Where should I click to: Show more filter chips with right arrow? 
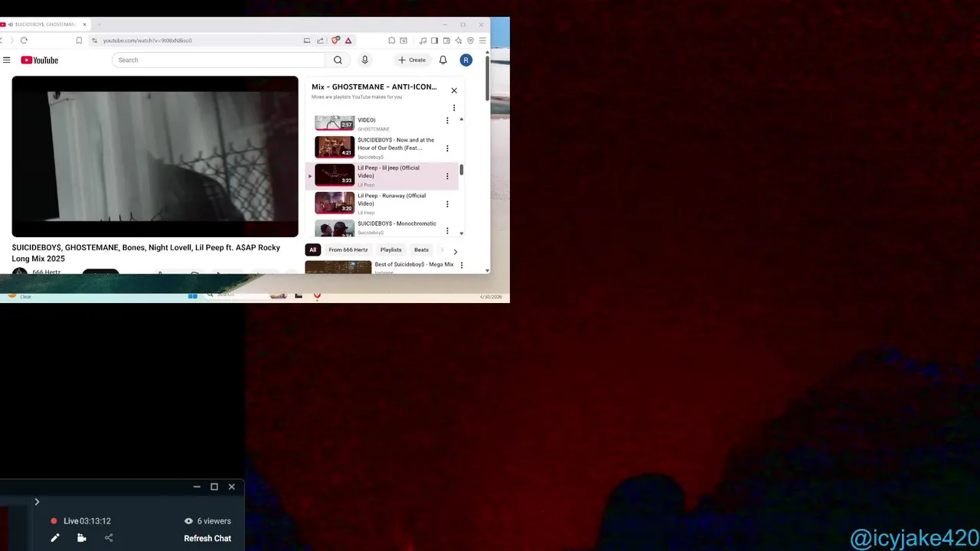(x=455, y=252)
